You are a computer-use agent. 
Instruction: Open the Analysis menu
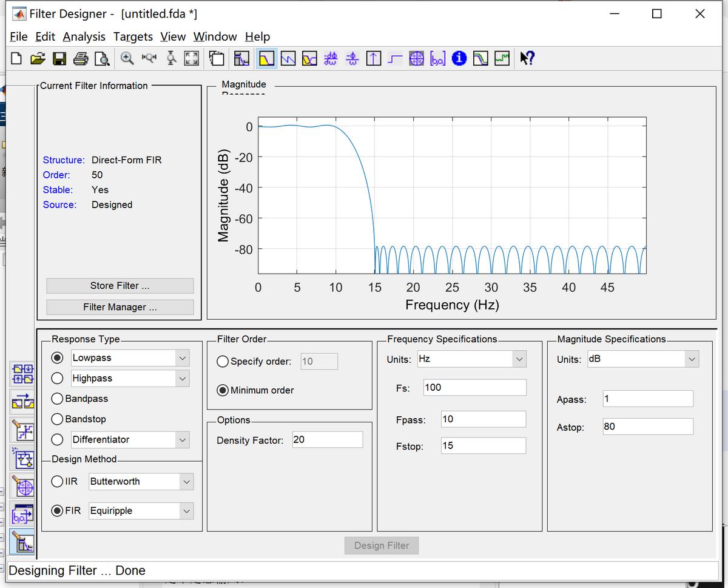(x=84, y=37)
